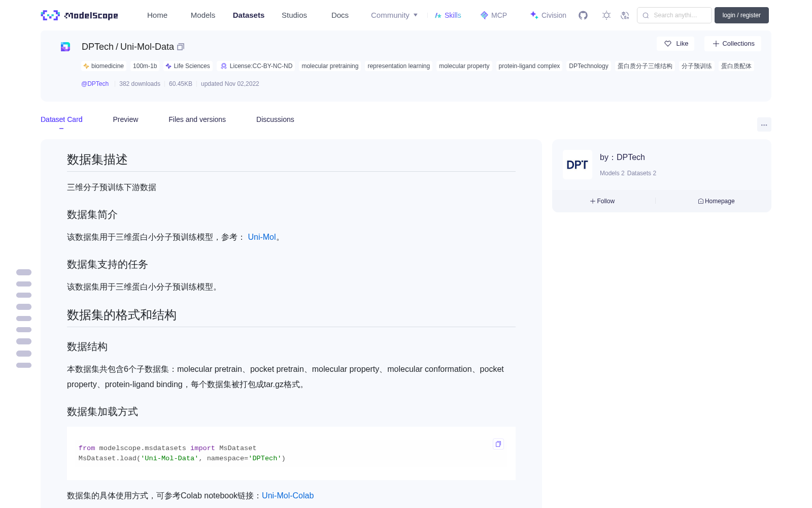Open the three-dot more options menu
Image resolution: width=812 pixels, height=508 pixels.
pos(764,124)
